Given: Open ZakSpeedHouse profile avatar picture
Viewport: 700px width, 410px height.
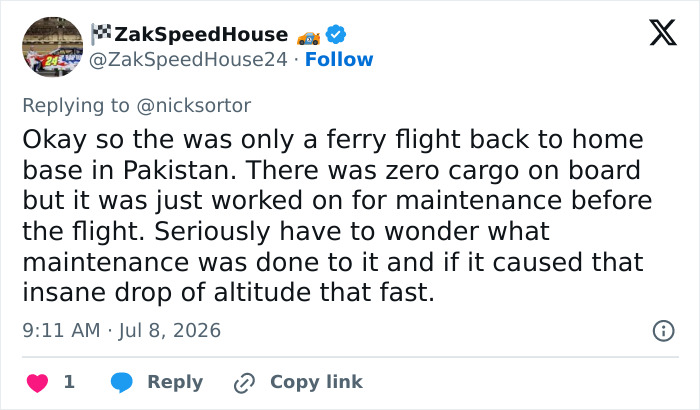Looking at the screenshot, I should pyautogui.click(x=53, y=47).
